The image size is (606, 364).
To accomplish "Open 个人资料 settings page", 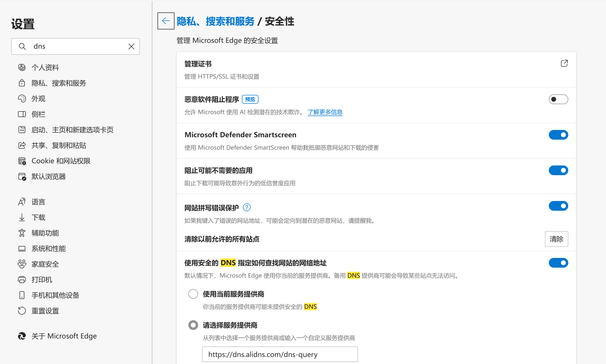I will (x=45, y=67).
